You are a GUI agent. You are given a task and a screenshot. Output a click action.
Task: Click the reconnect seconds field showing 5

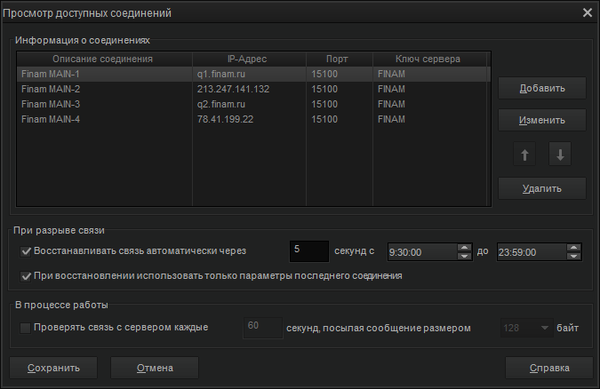click(309, 251)
